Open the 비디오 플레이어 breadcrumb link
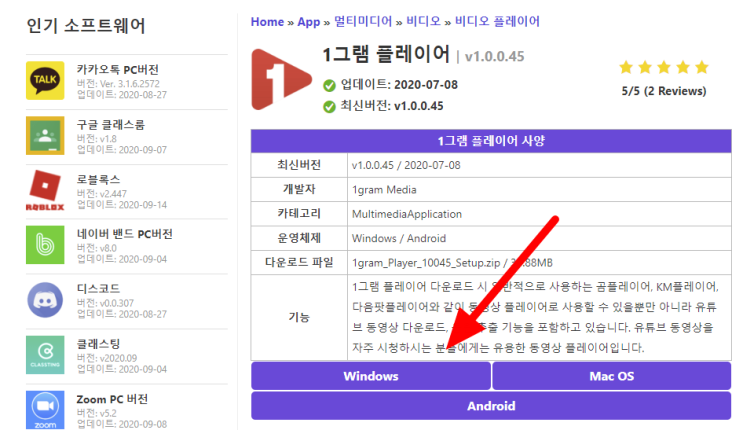Image resolution: width=743 pixels, height=430 pixels. point(497,21)
